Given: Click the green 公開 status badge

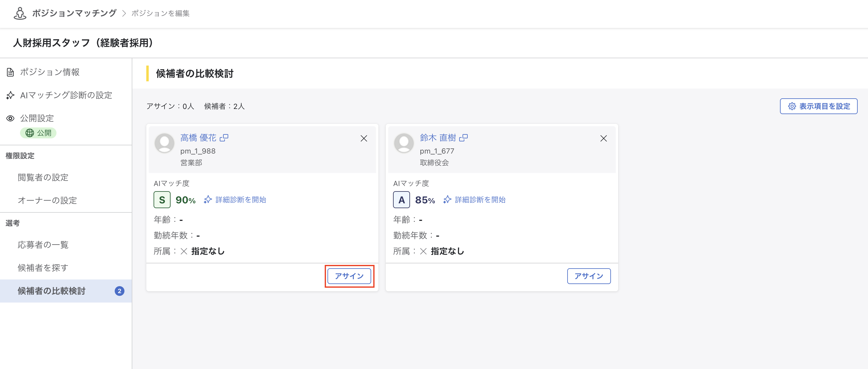Looking at the screenshot, I should click(39, 133).
